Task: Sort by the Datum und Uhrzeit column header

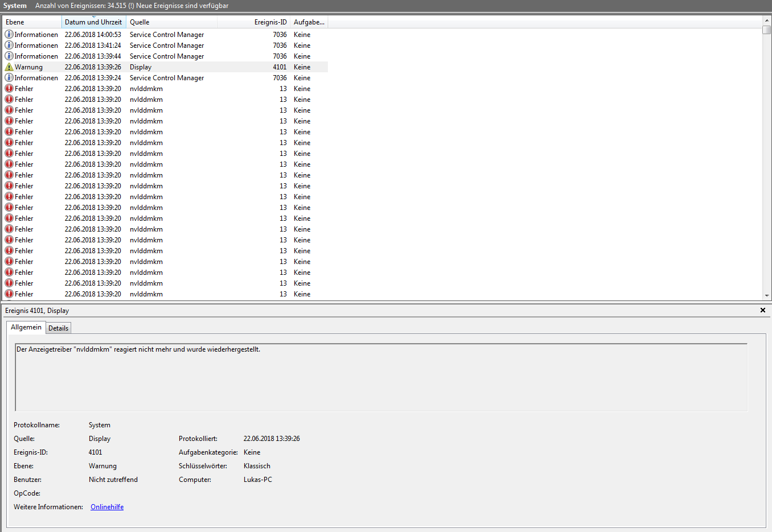Action: click(94, 22)
